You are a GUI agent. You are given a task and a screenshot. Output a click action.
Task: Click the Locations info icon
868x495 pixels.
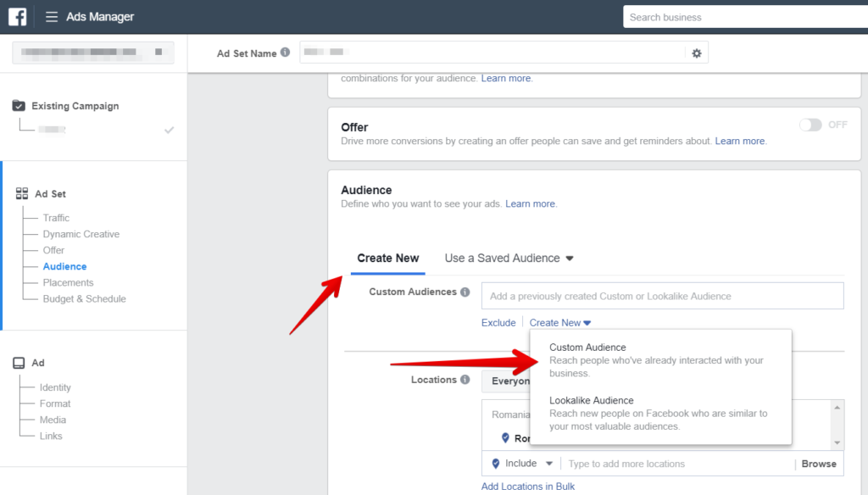(465, 379)
